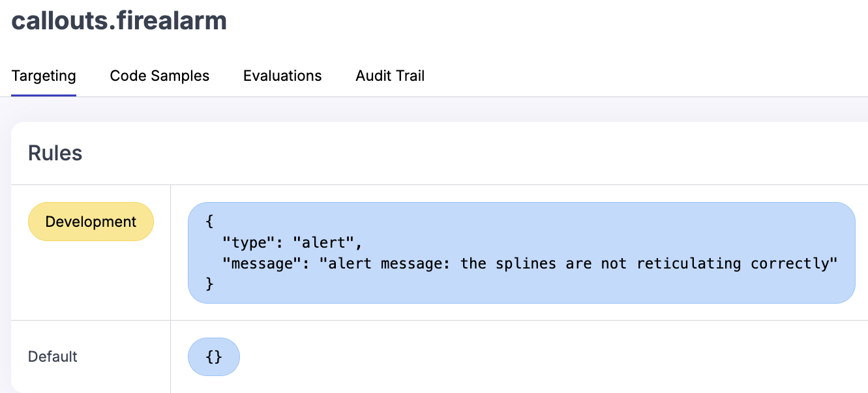Select the Rules section header
The image size is (868, 393).
[x=55, y=153]
